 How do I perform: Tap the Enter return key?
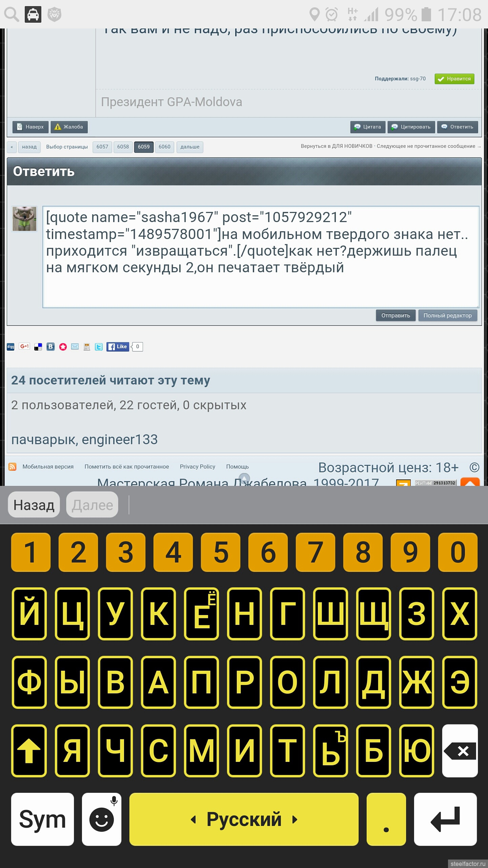tap(445, 819)
